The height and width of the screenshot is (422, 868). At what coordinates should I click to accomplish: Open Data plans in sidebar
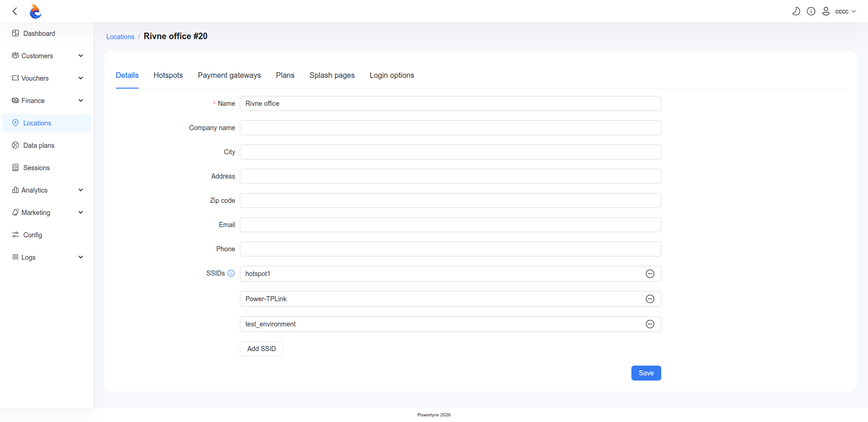[47, 145]
